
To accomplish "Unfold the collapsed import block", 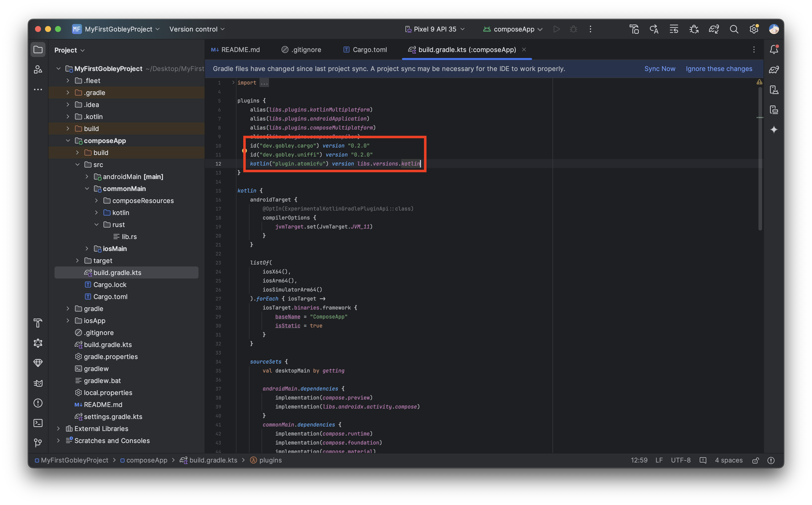I will point(233,82).
